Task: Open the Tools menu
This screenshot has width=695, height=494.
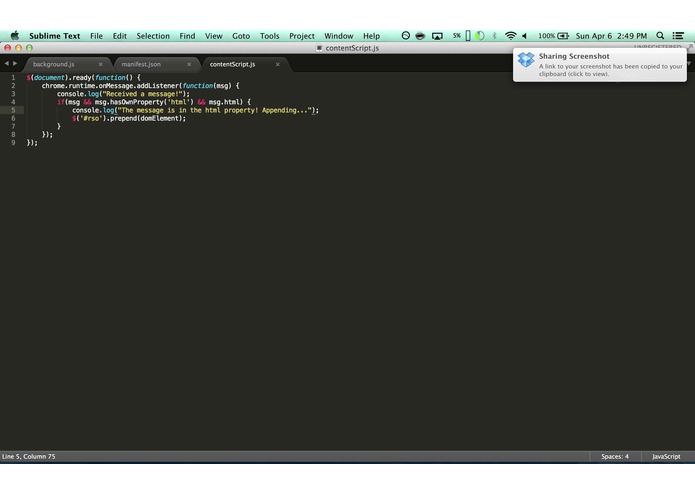Action: point(269,36)
